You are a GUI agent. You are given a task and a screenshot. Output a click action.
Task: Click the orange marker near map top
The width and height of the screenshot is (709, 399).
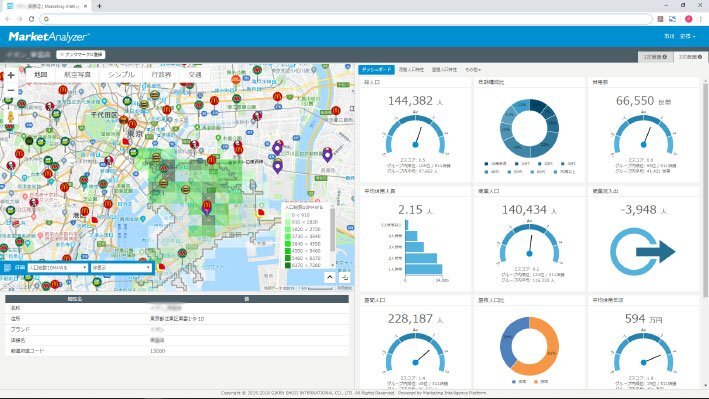pos(236,80)
